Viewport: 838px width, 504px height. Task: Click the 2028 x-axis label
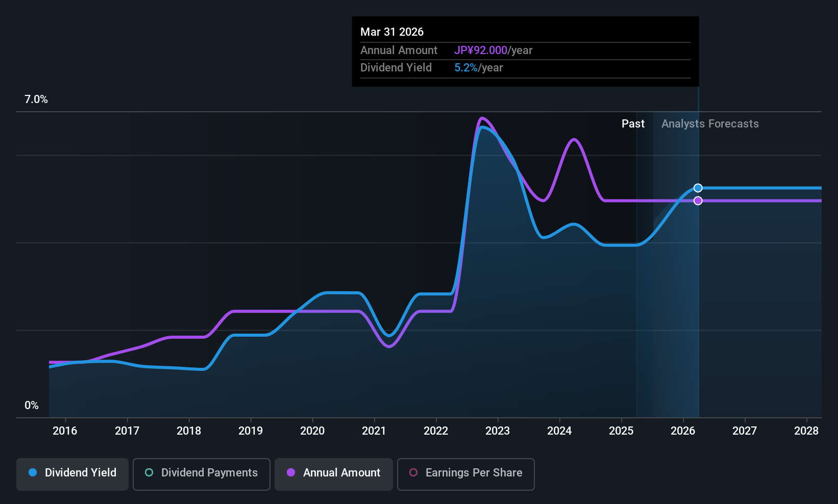tap(806, 431)
